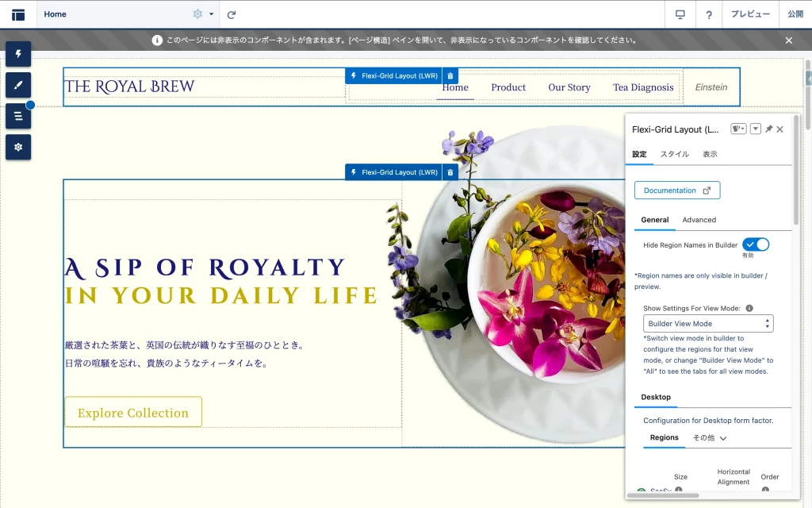The width and height of the screenshot is (812, 508).
Task: Open the Theme paintbrush panel
Action: (x=18, y=85)
